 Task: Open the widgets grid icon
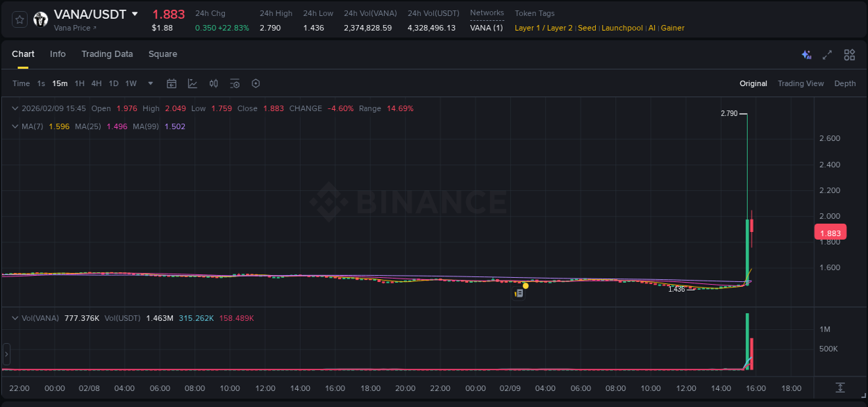click(848, 54)
